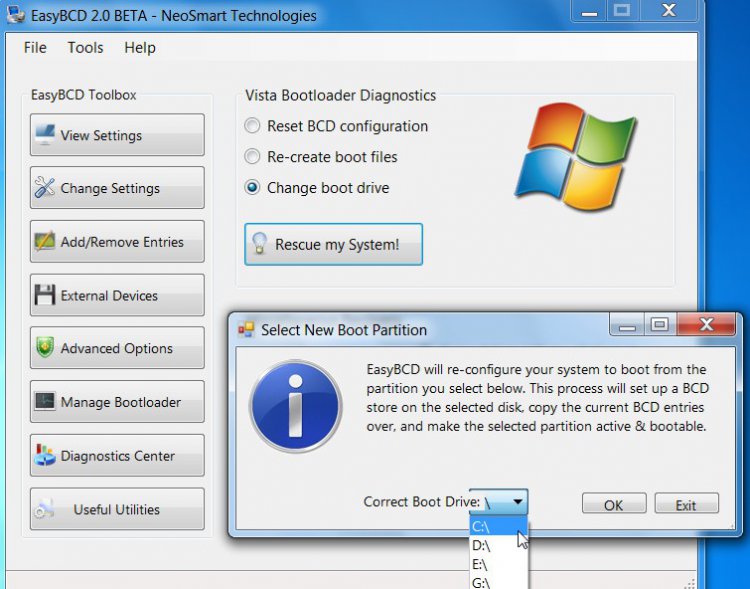Click the 'EasyBCD Toolbox' group title

[84, 94]
